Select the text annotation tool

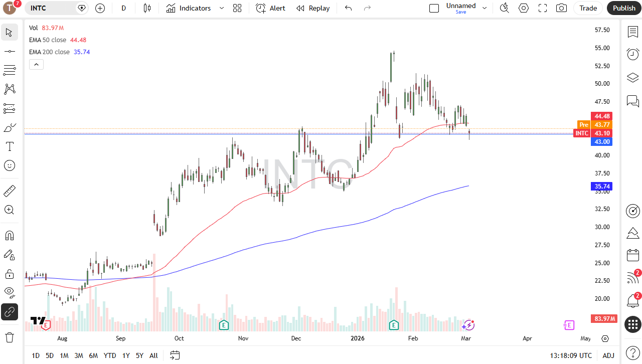tap(10, 146)
